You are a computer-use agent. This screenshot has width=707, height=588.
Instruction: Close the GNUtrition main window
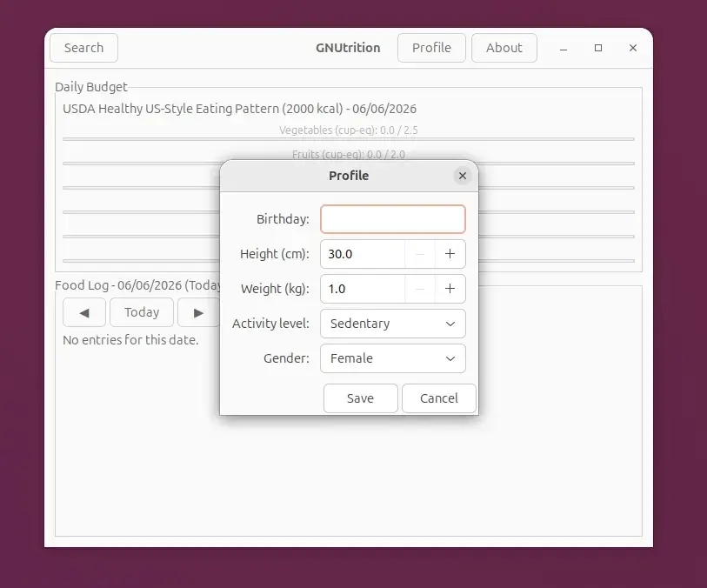click(x=633, y=48)
